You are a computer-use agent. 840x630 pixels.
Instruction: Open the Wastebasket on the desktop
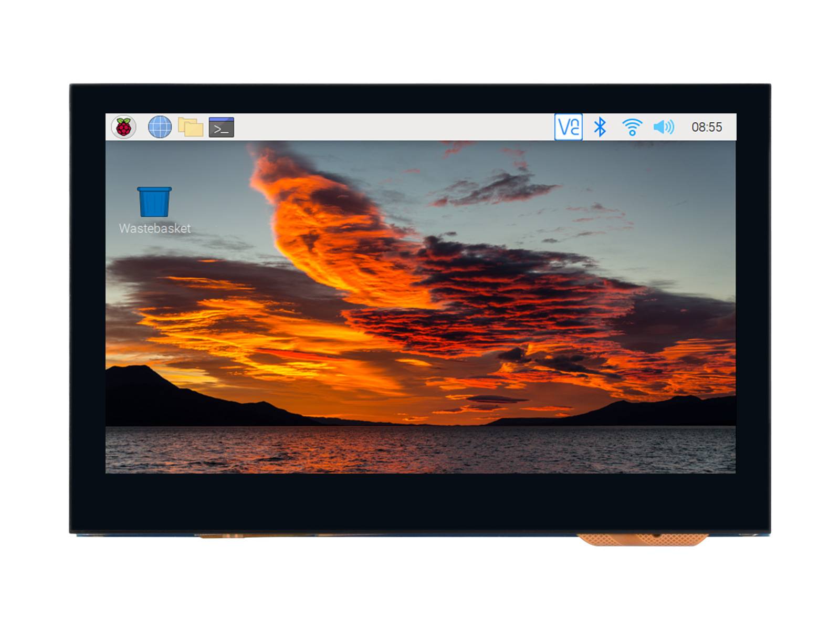153,202
